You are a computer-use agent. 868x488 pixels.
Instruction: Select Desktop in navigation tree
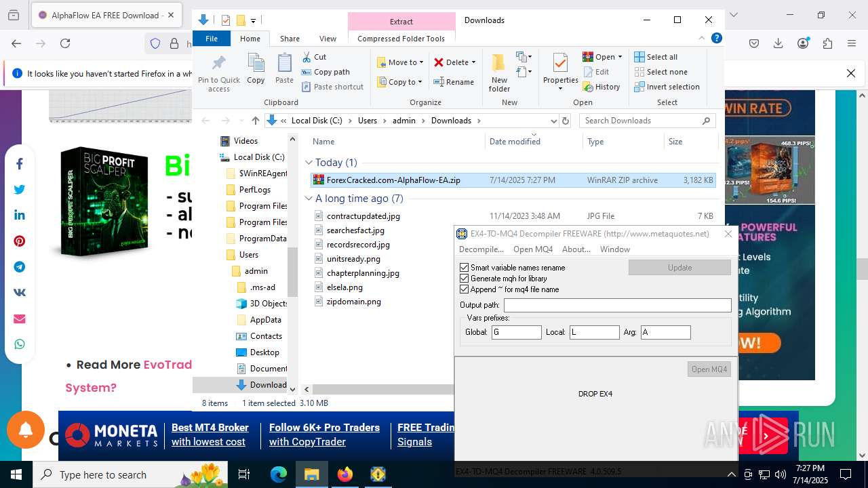263,352
